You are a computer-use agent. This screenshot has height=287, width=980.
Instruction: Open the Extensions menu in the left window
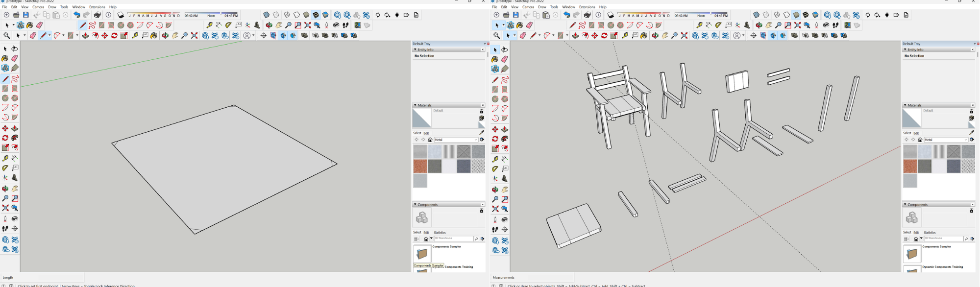[97, 7]
